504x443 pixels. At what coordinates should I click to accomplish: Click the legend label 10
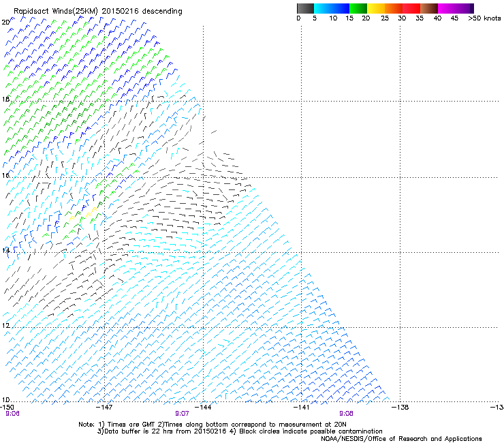tap(333, 18)
